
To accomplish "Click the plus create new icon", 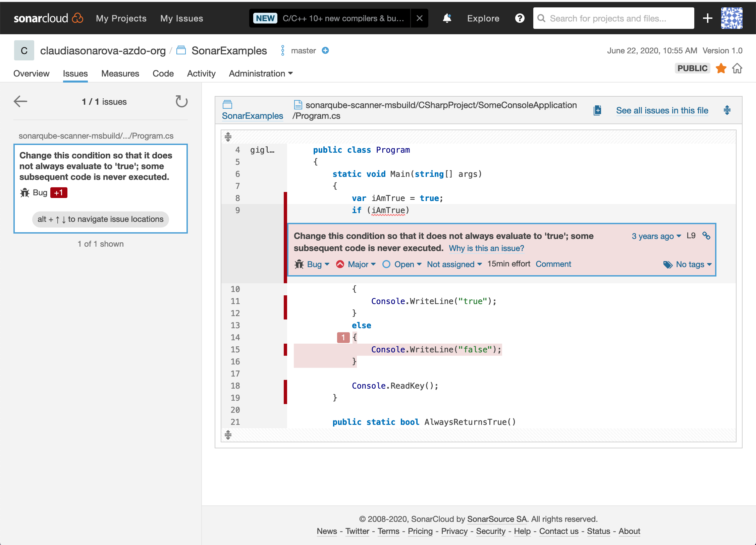I will tap(707, 18).
